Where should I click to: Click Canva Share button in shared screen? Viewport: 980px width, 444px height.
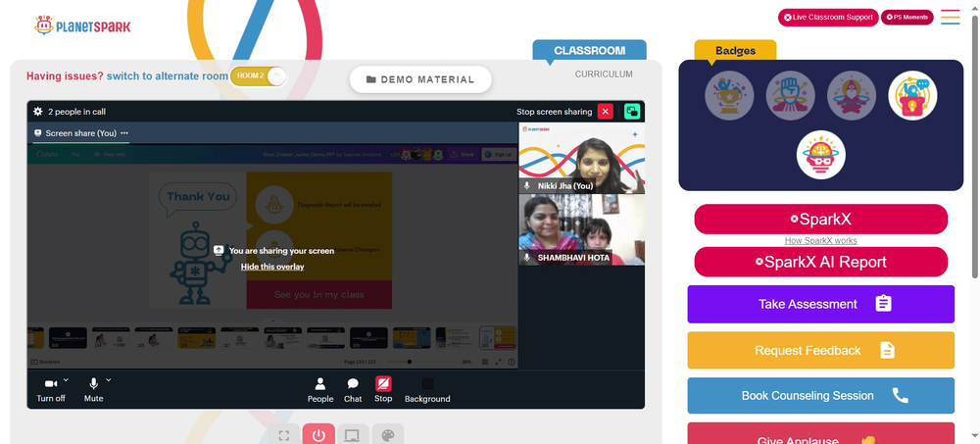pyautogui.click(x=464, y=155)
